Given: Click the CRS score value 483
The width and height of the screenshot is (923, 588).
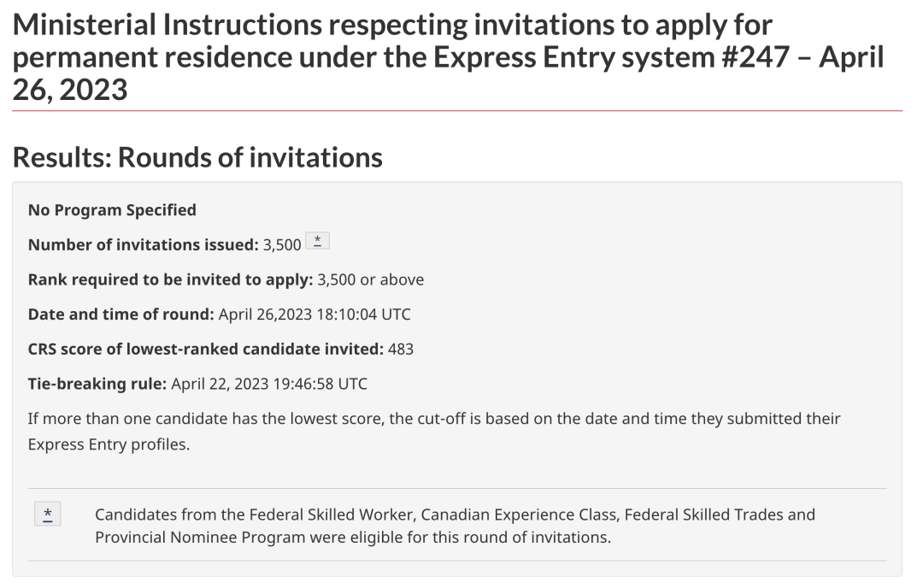Looking at the screenshot, I should click(x=401, y=349).
